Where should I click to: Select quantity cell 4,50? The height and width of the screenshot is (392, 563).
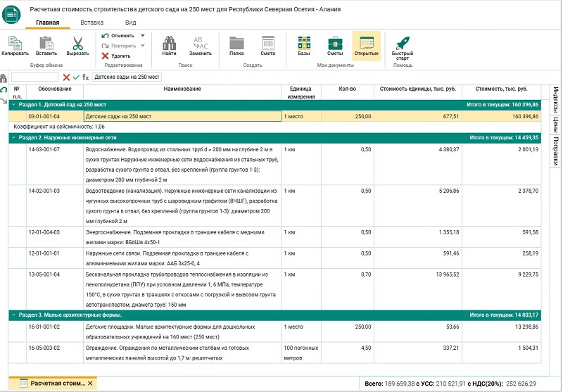(x=348, y=353)
